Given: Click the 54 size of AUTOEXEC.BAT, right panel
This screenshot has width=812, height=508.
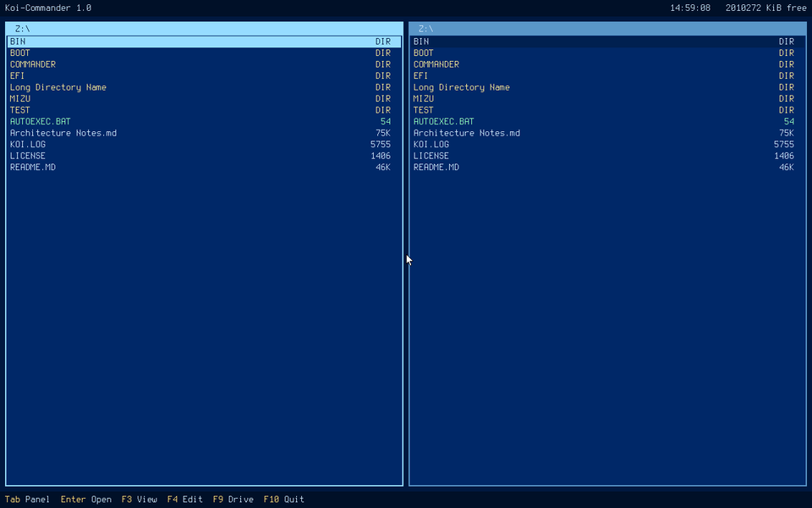Looking at the screenshot, I should 789,121.
